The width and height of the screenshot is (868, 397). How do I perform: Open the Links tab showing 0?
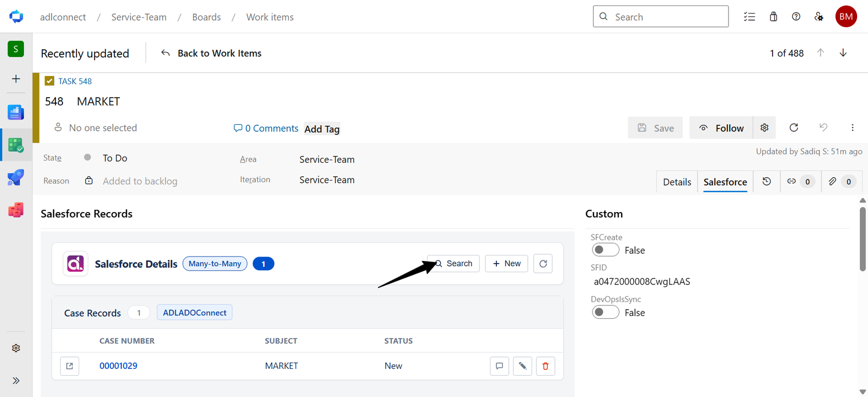800,182
